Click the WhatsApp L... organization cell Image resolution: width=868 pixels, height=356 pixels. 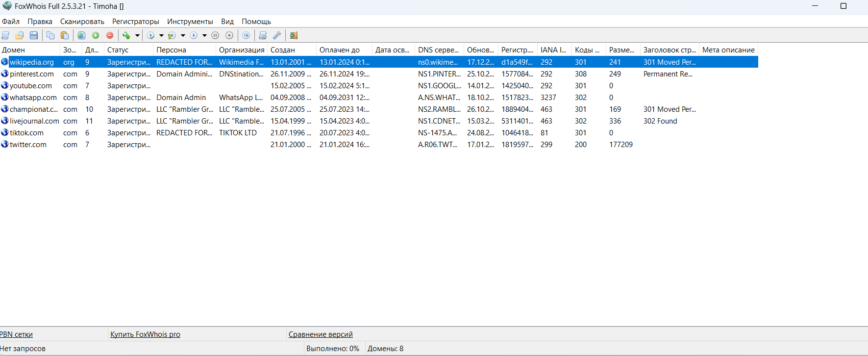[241, 98]
